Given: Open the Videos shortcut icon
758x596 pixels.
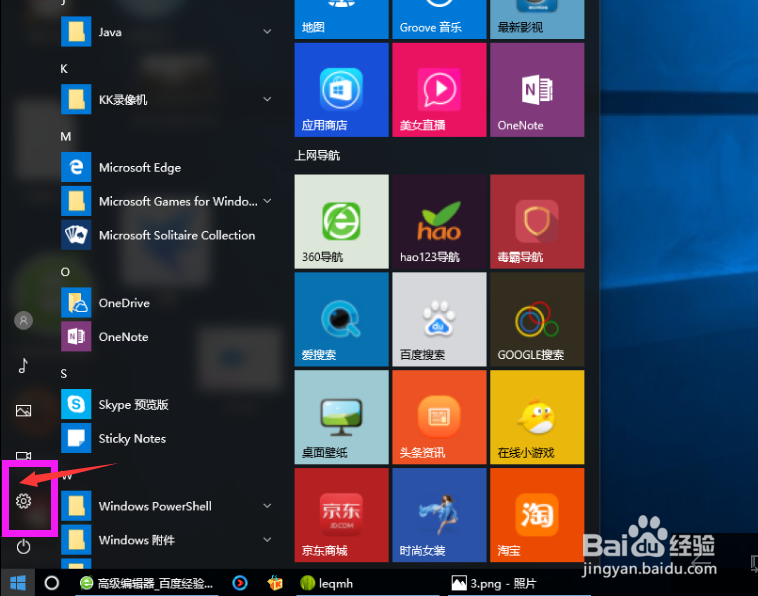Looking at the screenshot, I should click(23, 456).
